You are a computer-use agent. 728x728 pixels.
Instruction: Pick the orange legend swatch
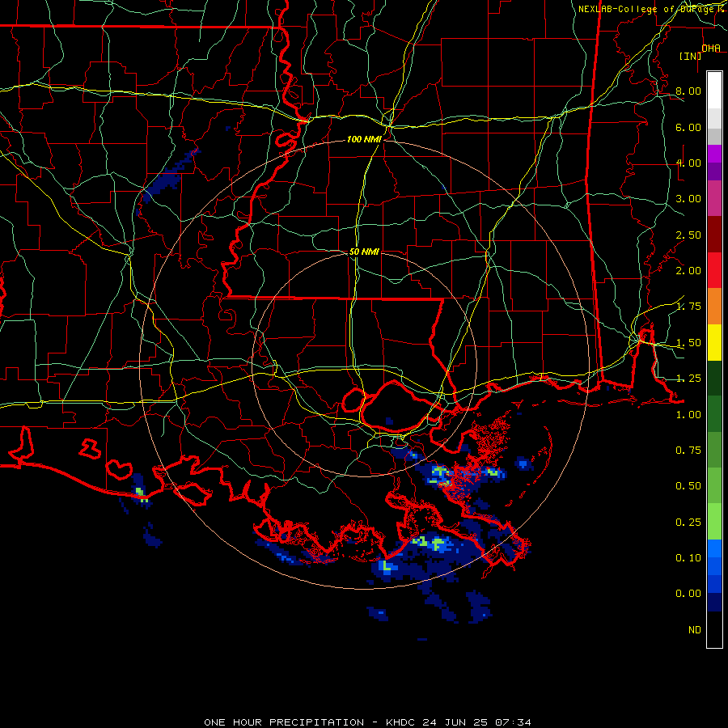[x=714, y=307]
